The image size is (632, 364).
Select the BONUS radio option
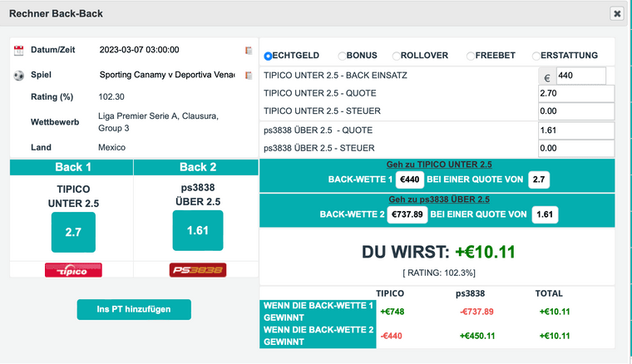coord(343,56)
